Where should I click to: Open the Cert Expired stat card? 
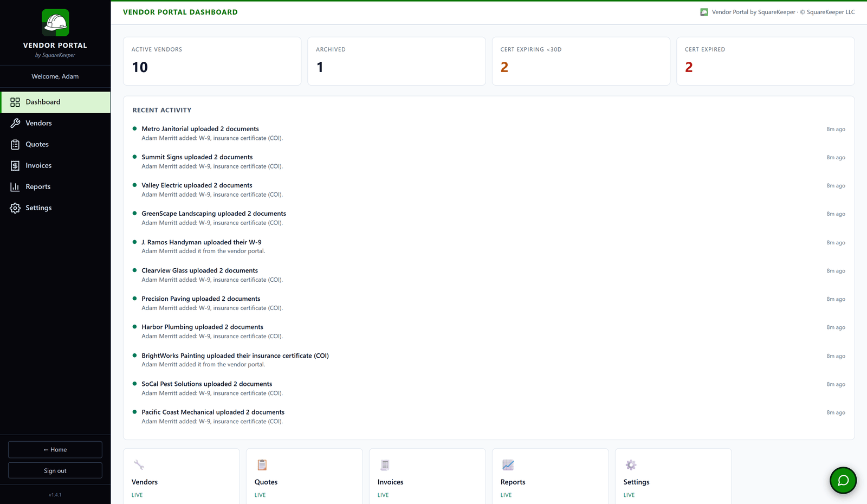766,61
